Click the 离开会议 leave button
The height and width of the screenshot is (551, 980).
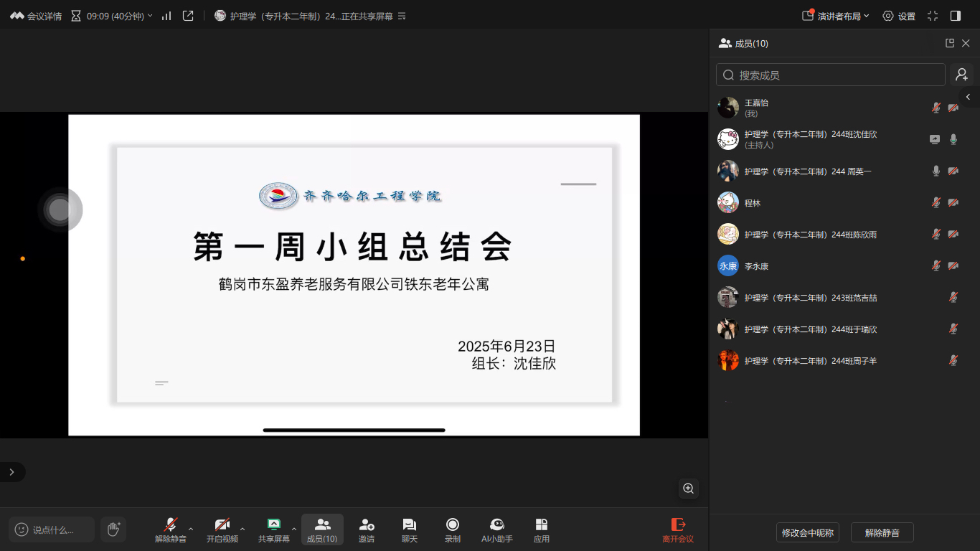(x=678, y=529)
